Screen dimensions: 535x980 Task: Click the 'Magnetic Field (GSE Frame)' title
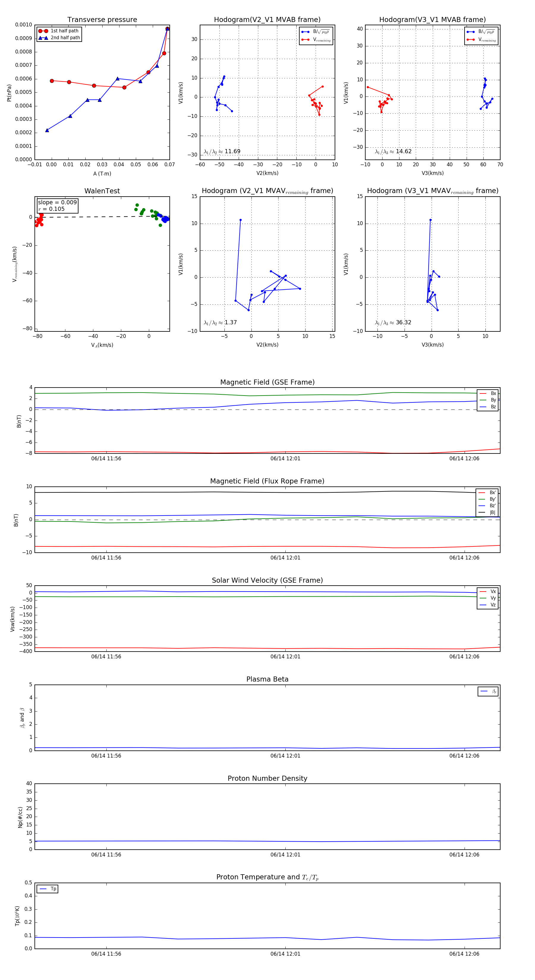tap(267, 382)
